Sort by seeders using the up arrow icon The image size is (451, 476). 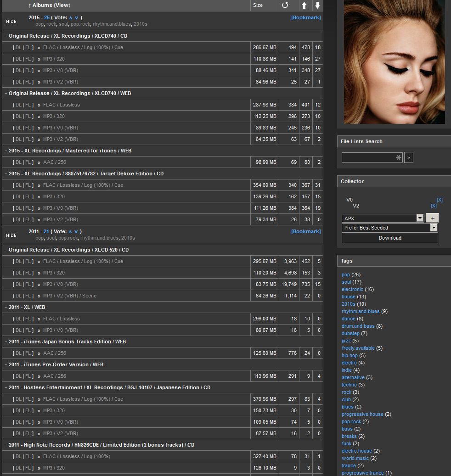[304, 5]
